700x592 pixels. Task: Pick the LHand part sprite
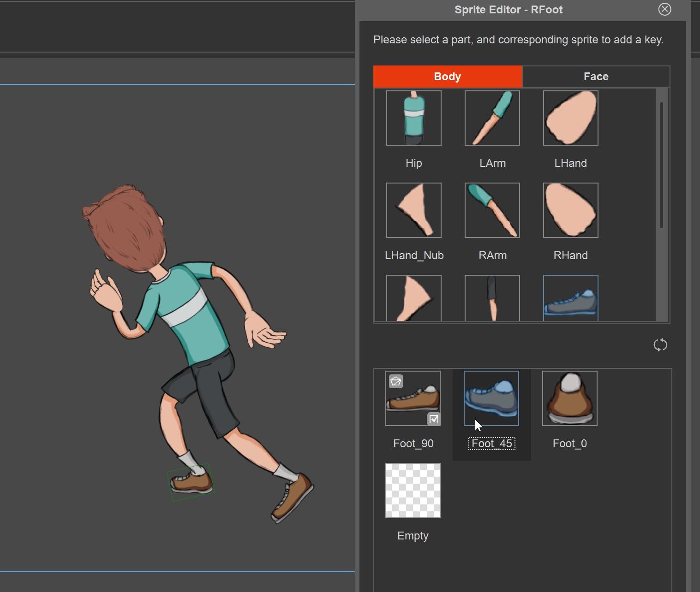570,118
